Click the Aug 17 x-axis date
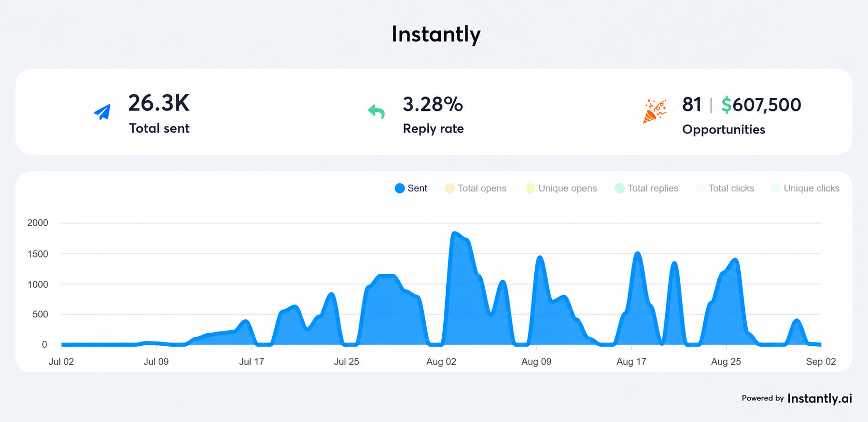 tap(631, 362)
